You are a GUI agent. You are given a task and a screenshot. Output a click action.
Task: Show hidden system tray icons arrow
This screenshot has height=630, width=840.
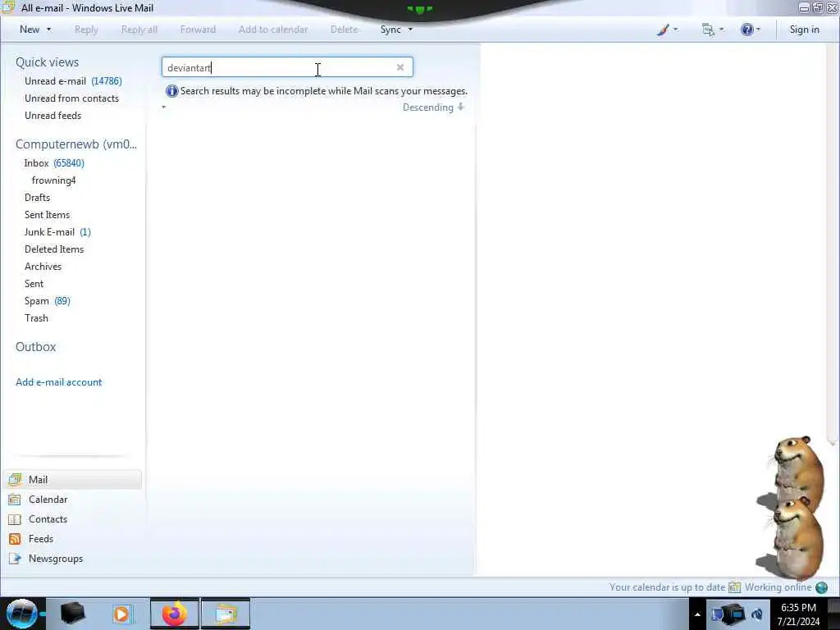(x=697, y=614)
